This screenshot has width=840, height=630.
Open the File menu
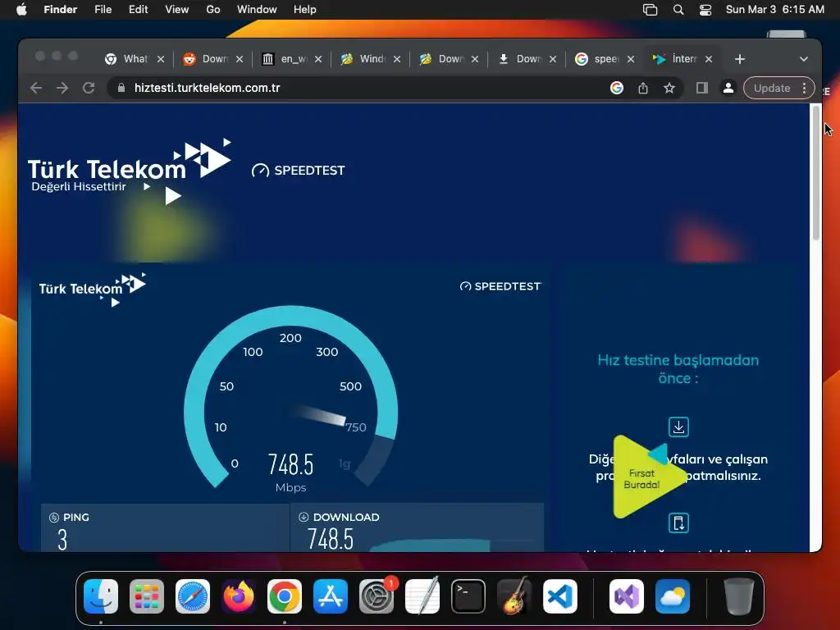click(x=103, y=10)
